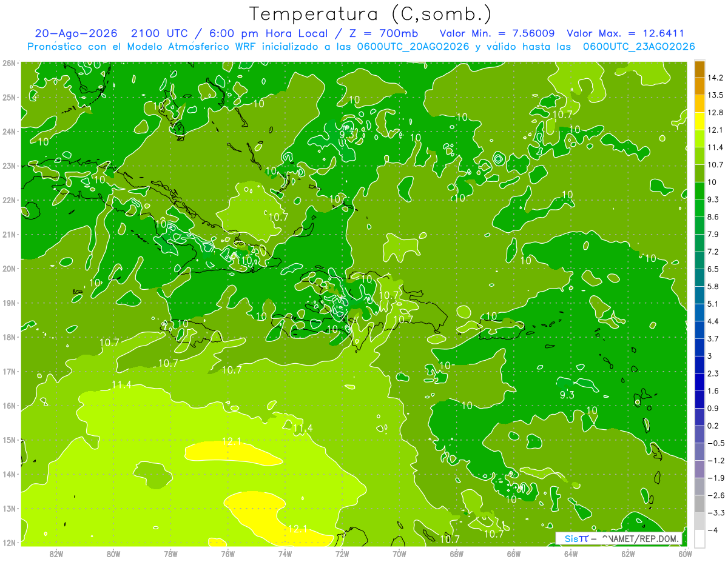Click the '-1.9' value on the color legend

[x=716, y=478]
